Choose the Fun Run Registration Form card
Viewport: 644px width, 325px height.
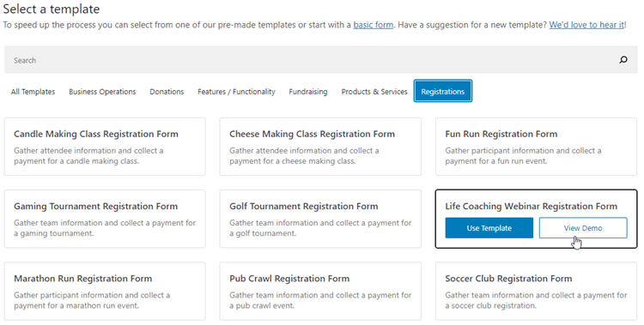536,147
